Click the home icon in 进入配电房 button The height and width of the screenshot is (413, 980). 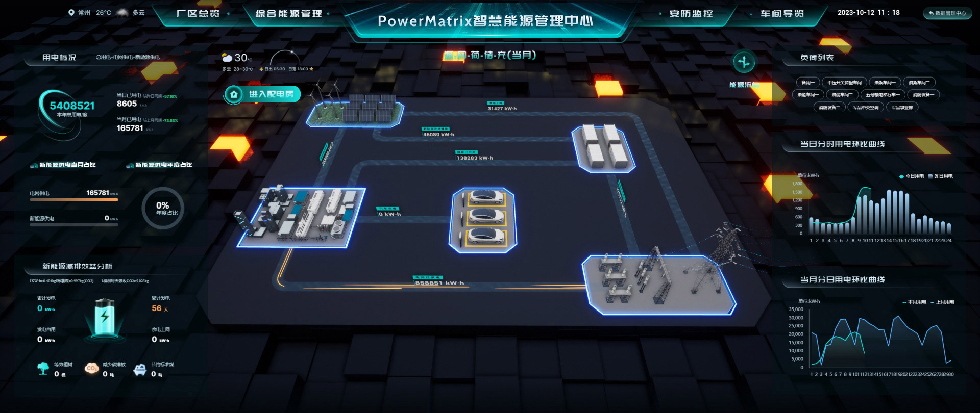pos(234,94)
